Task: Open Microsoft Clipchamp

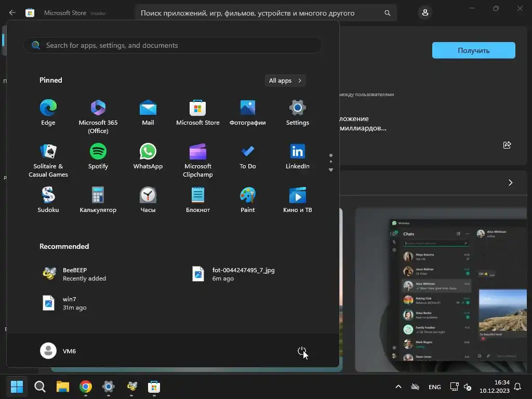Action: [198, 160]
